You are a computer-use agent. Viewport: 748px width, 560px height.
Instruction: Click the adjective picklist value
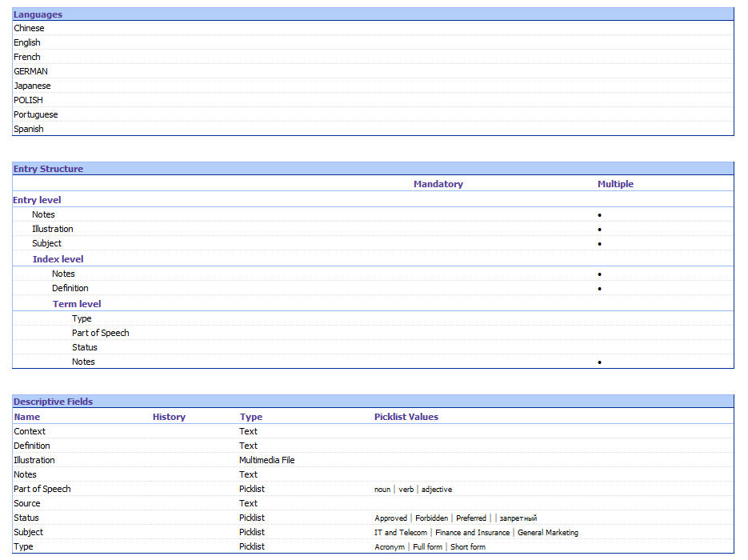click(x=437, y=490)
